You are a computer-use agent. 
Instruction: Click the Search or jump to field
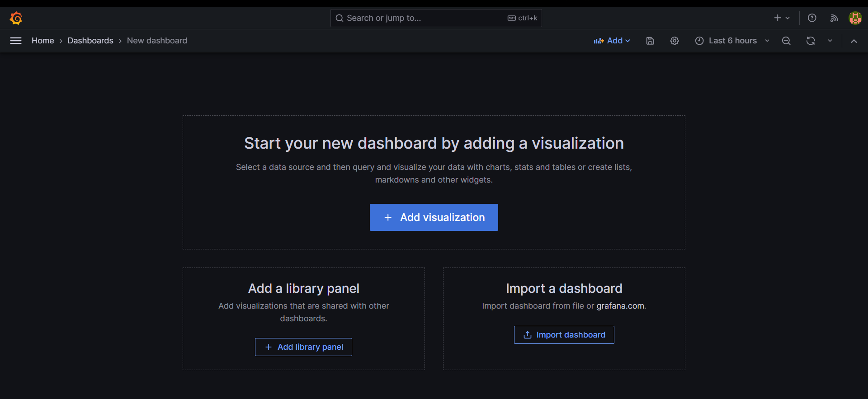436,18
